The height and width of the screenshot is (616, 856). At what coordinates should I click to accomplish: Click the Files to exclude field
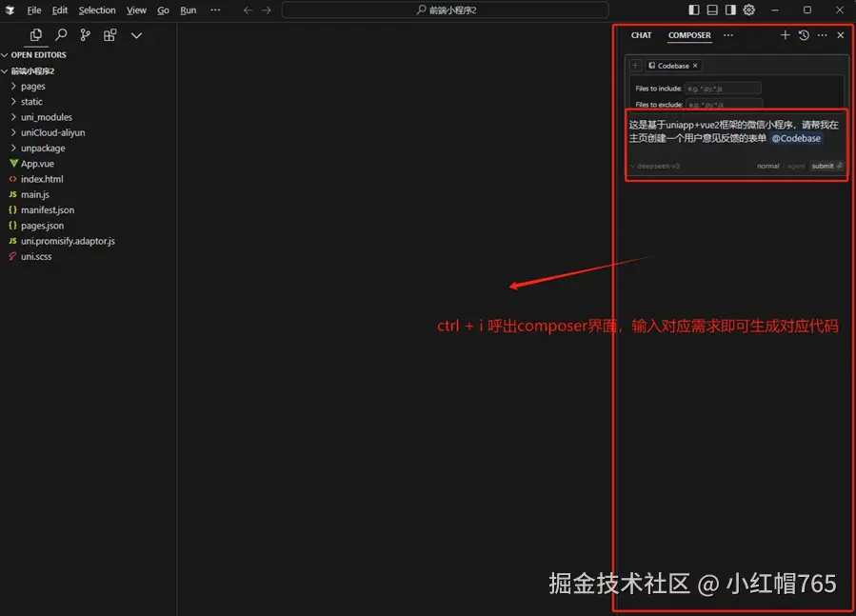point(723,104)
